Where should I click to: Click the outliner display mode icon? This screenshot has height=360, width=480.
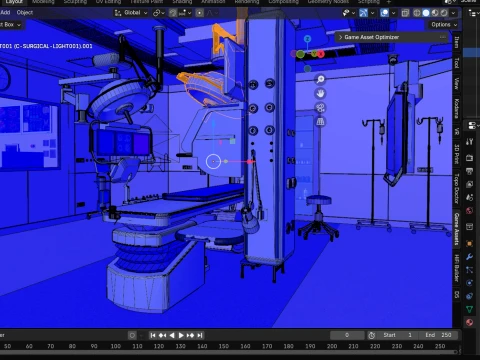[x=473, y=13]
